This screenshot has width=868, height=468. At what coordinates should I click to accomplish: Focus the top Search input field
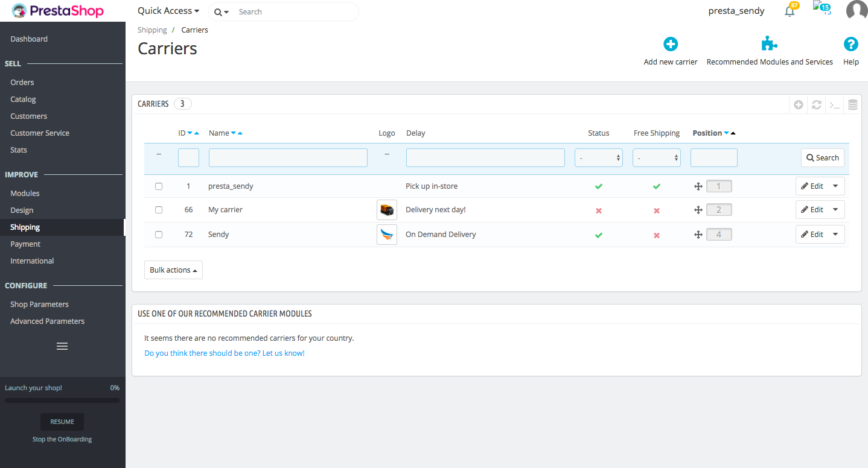pos(296,12)
